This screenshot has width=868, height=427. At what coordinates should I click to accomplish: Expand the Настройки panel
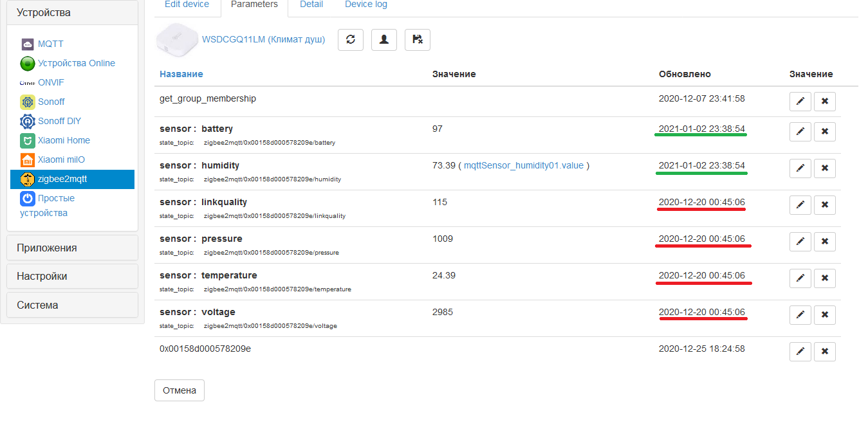(x=72, y=276)
